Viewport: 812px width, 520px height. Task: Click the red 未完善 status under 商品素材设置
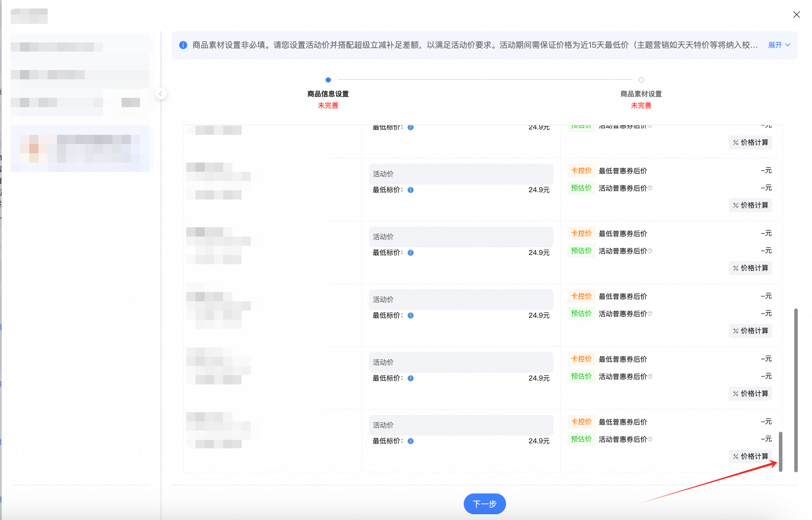coord(641,106)
